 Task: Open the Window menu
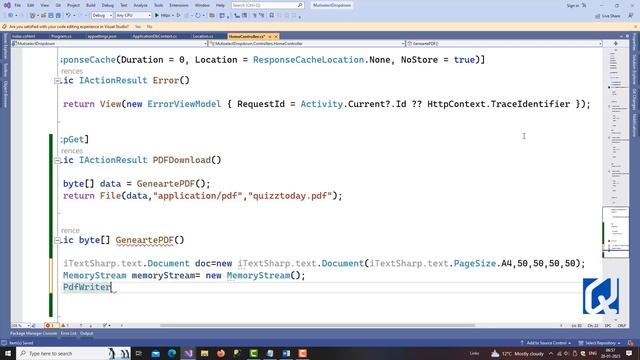pyautogui.click(x=202, y=5)
